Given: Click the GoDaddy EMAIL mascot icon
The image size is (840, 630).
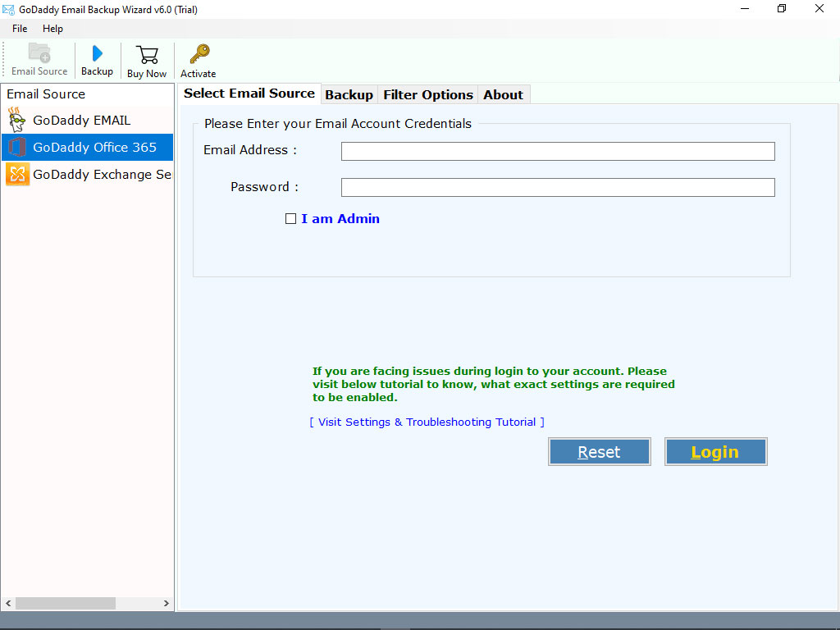Looking at the screenshot, I should point(16,120).
